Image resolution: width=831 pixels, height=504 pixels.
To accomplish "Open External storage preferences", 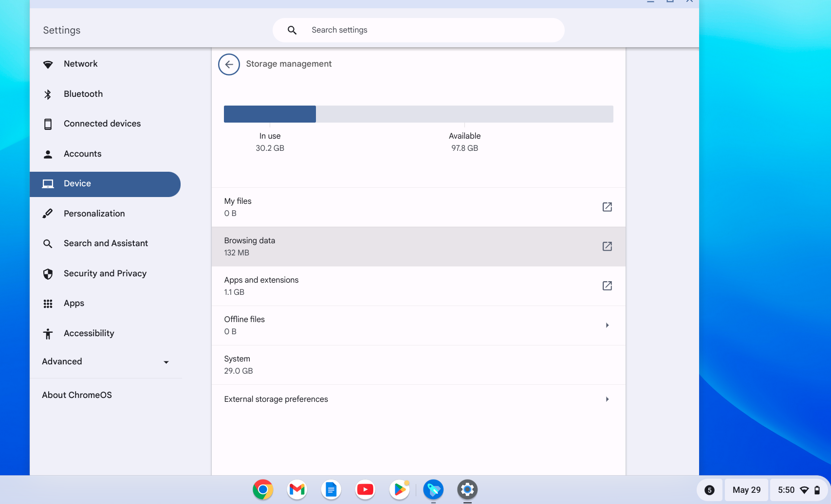I will tap(607, 399).
